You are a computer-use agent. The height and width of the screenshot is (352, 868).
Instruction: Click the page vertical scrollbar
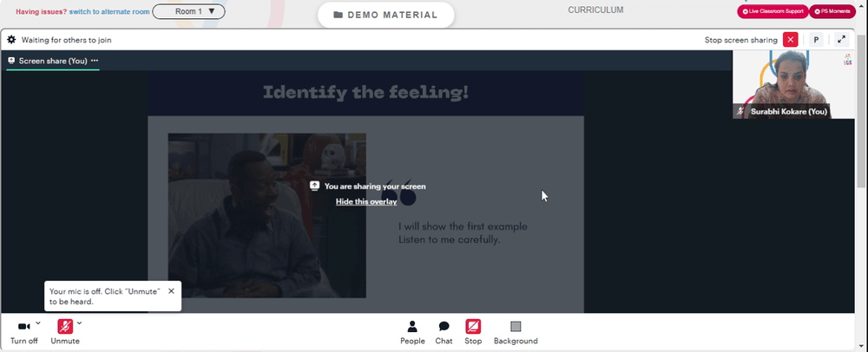point(863,110)
